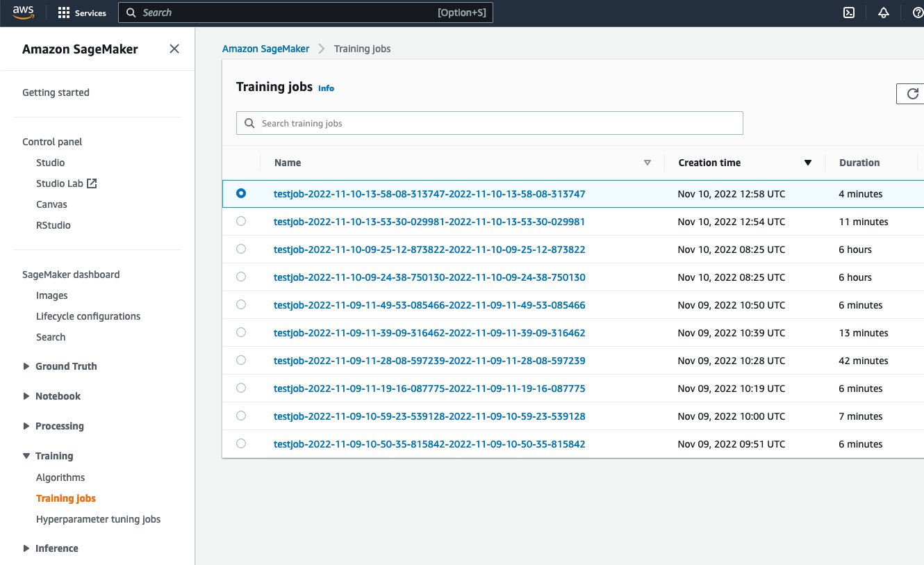
Task: Open job testjob-2022-11-09-11-28-08-597239 link
Action: pos(429,361)
